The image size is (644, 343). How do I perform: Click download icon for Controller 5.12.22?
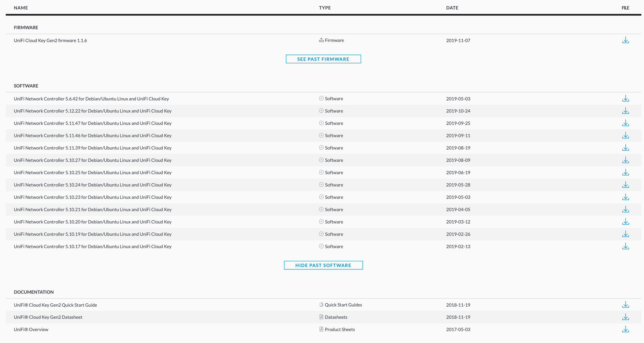click(625, 111)
